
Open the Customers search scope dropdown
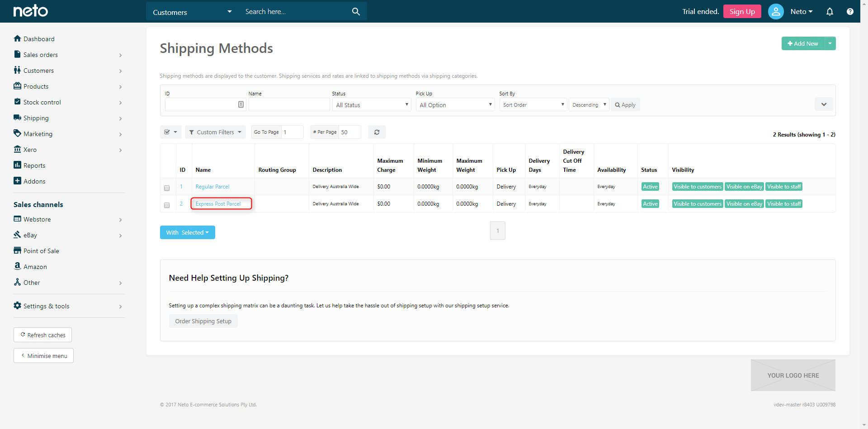(192, 12)
